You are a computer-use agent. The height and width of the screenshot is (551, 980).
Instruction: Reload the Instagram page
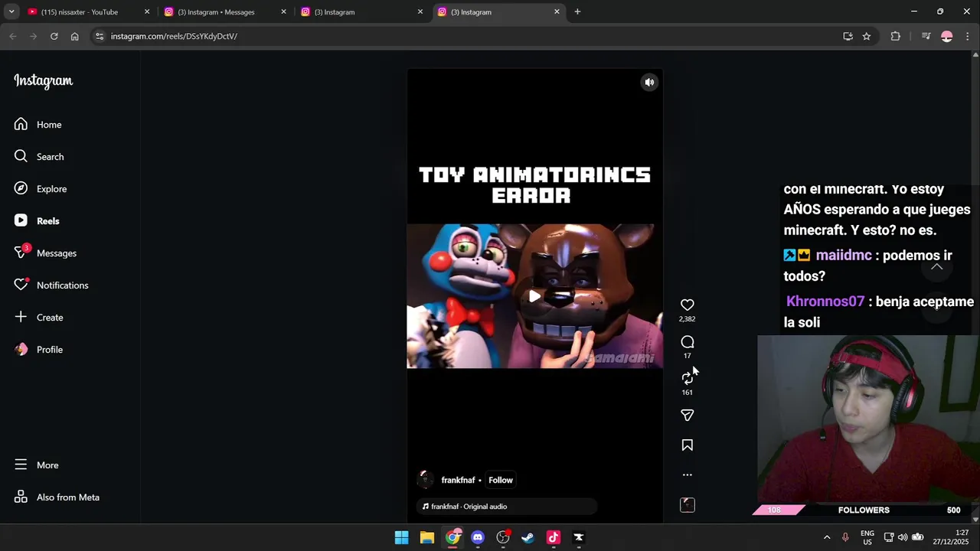pos(54,36)
